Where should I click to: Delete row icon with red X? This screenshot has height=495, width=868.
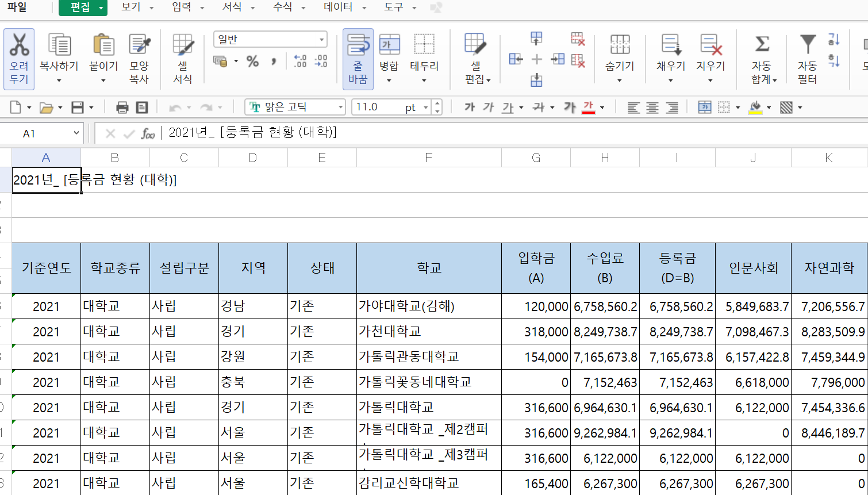point(578,39)
